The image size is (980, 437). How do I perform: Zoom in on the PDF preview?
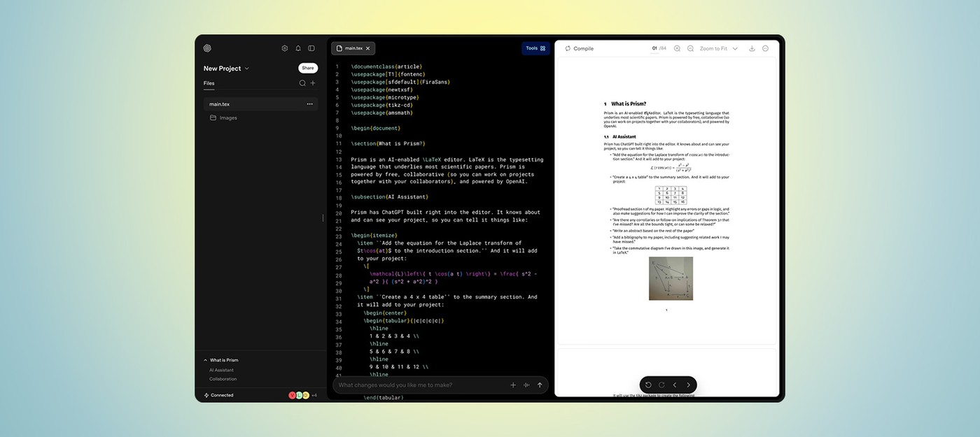677,48
